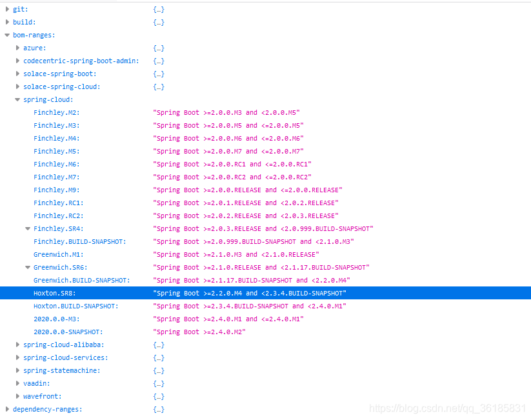
Task: Select the Finchley.RC1 key
Action: pyautogui.click(x=59, y=203)
